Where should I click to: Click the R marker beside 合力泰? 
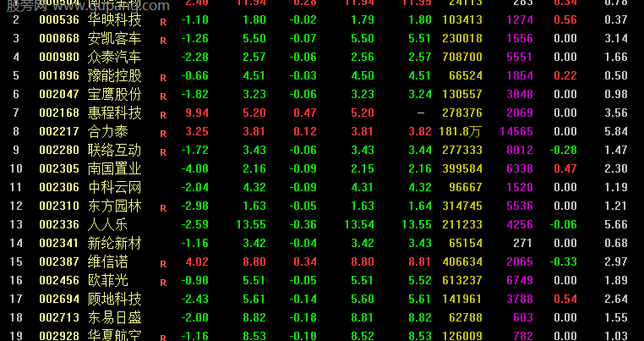(x=163, y=134)
